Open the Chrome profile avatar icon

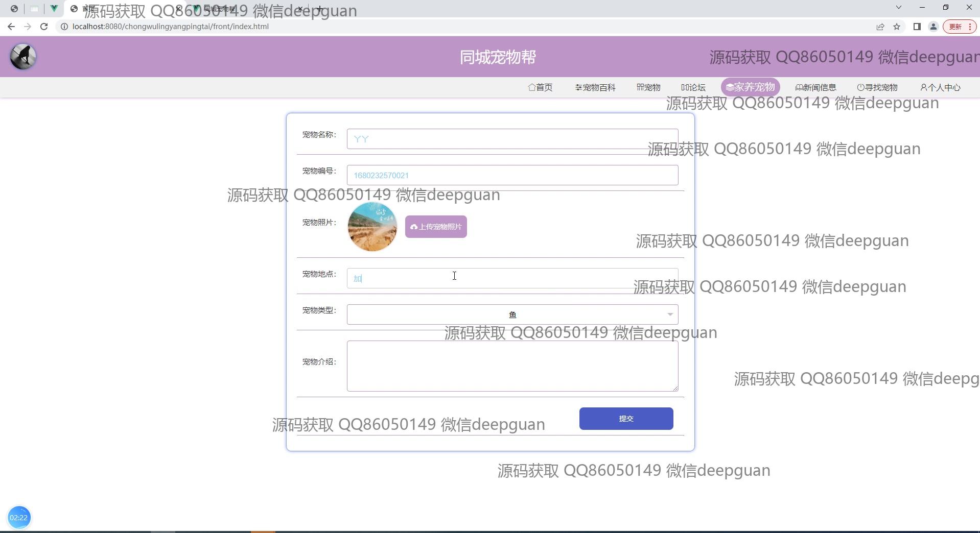click(933, 27)
